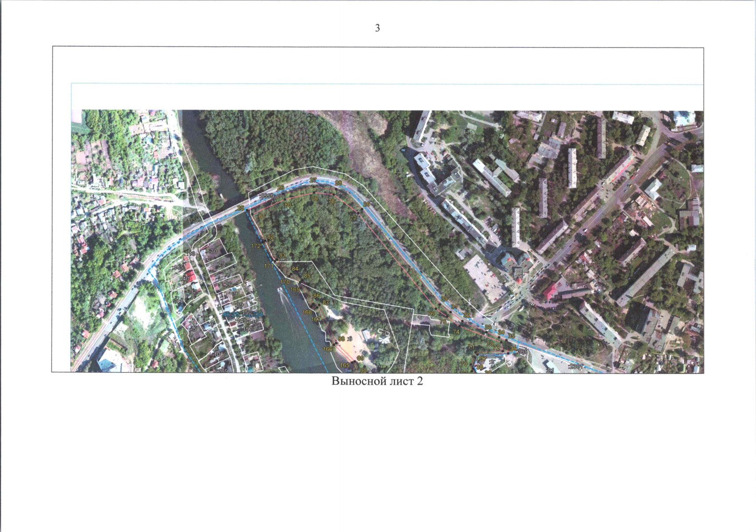Click point label 166 near the beach

(327, 349)
